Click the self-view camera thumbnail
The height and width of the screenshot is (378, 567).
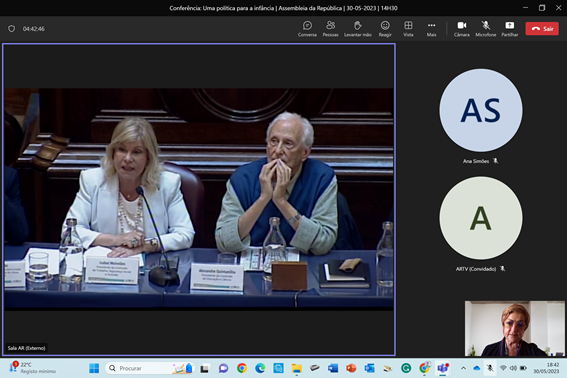pos(514,328)
